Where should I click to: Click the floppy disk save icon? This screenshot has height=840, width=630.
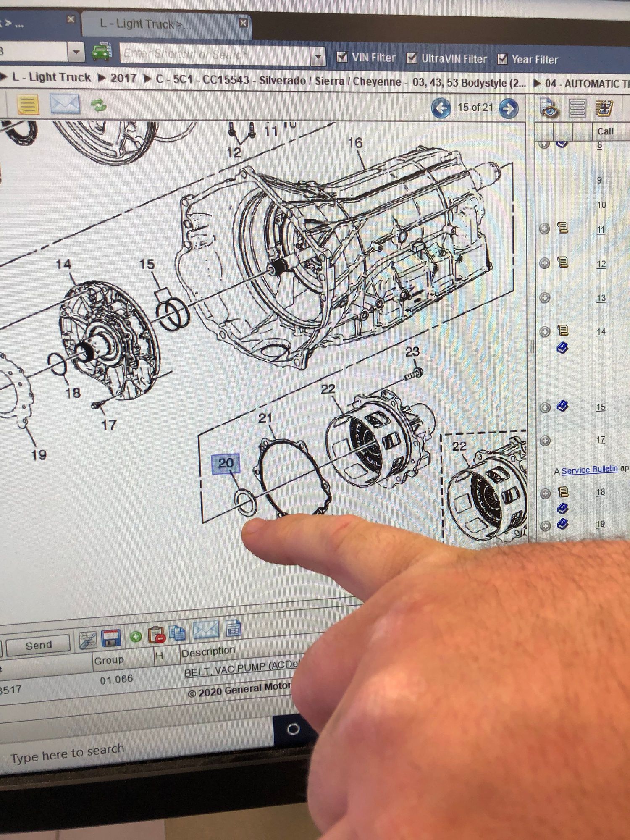(111, 638)
